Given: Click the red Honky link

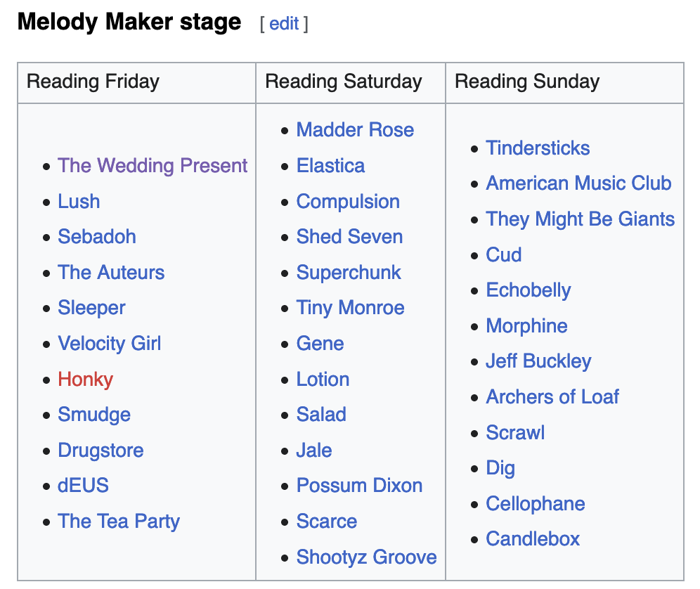Looking at the screenshot, I should tap(85, 380).
